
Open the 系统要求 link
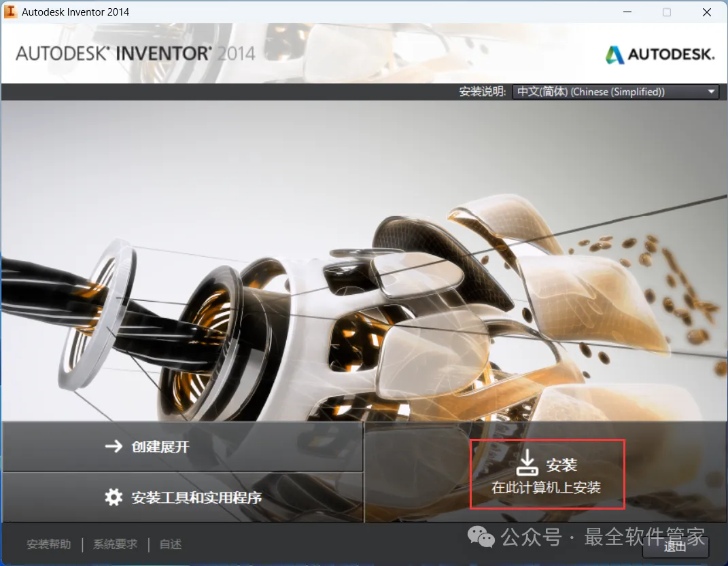(115, 544)
